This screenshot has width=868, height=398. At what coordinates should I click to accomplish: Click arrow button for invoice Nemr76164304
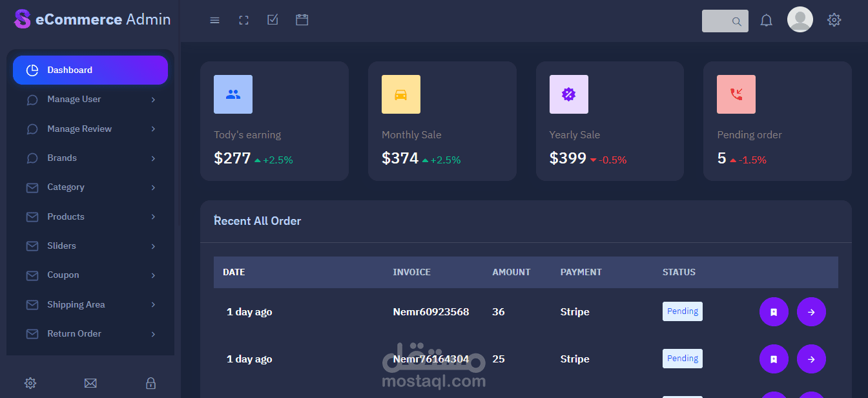pos(811,359)
